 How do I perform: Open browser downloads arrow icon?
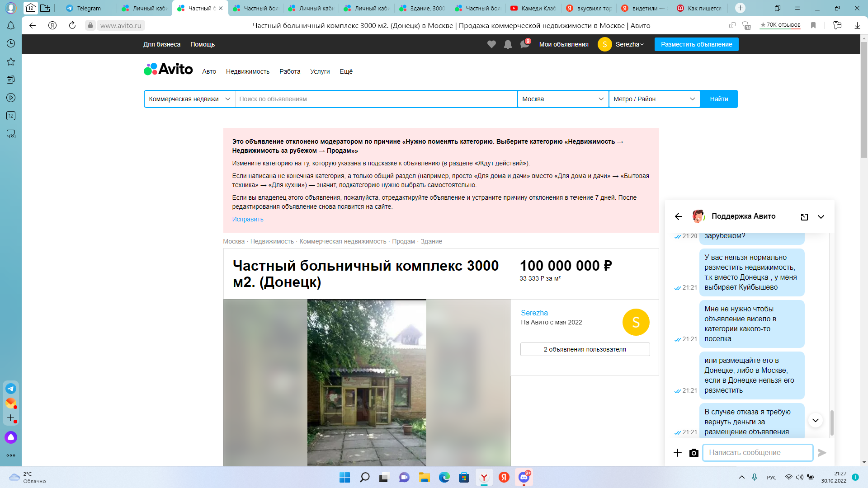(x=857, y=25)
